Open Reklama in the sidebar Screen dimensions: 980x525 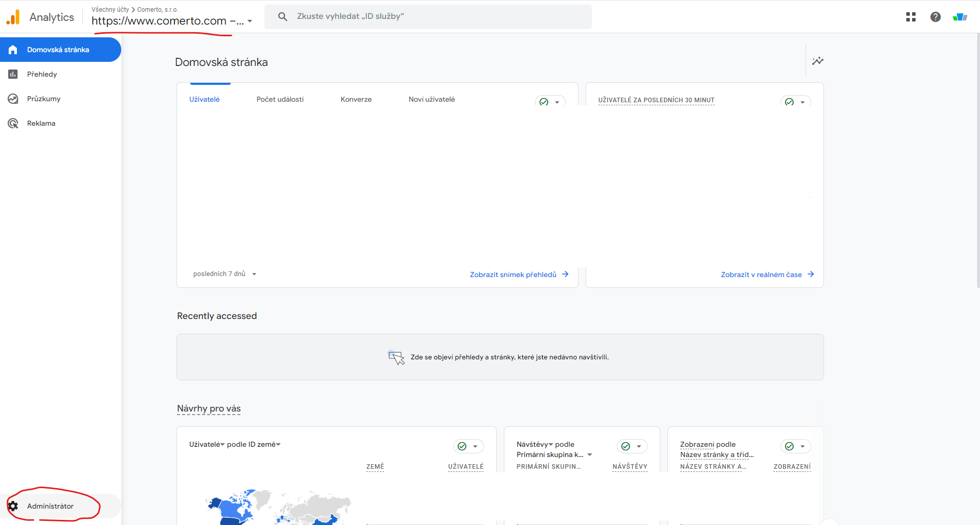click(x=41, y=123)
